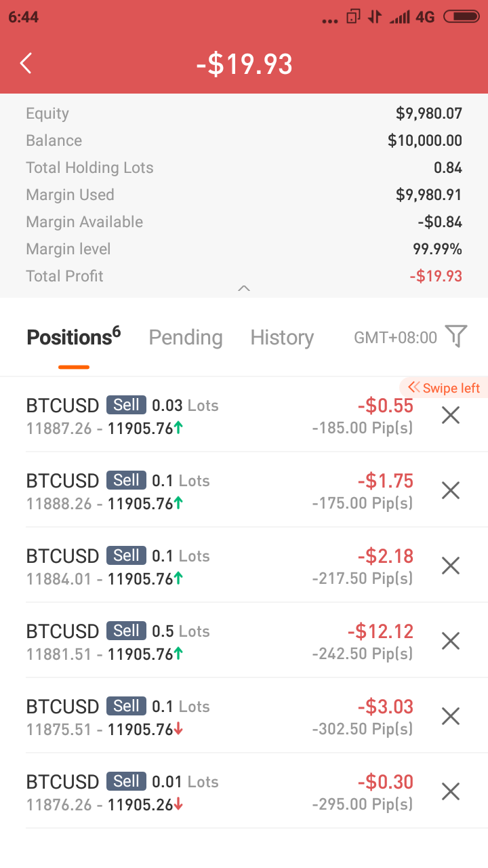Tap the Sell badge of the 11875.51 position
488x868 pixels.
(x=126, y=706)
